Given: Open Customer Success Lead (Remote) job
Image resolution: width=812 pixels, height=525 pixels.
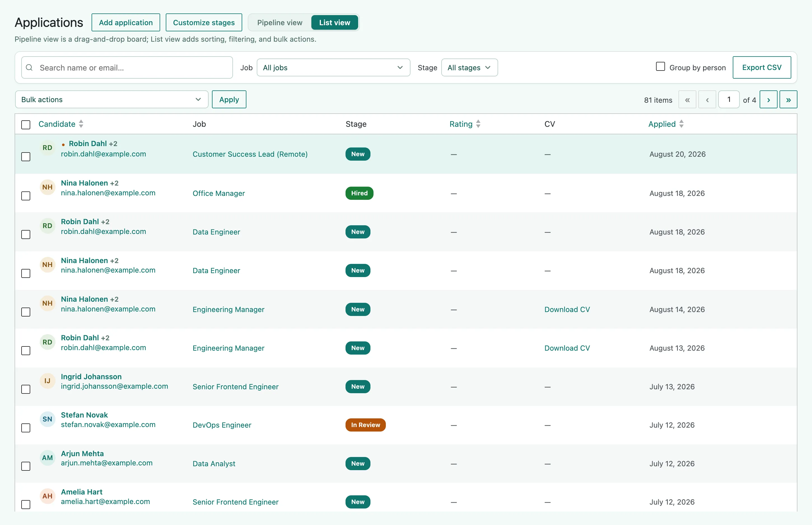Looking at the screenshot, I should coord(250,154).
